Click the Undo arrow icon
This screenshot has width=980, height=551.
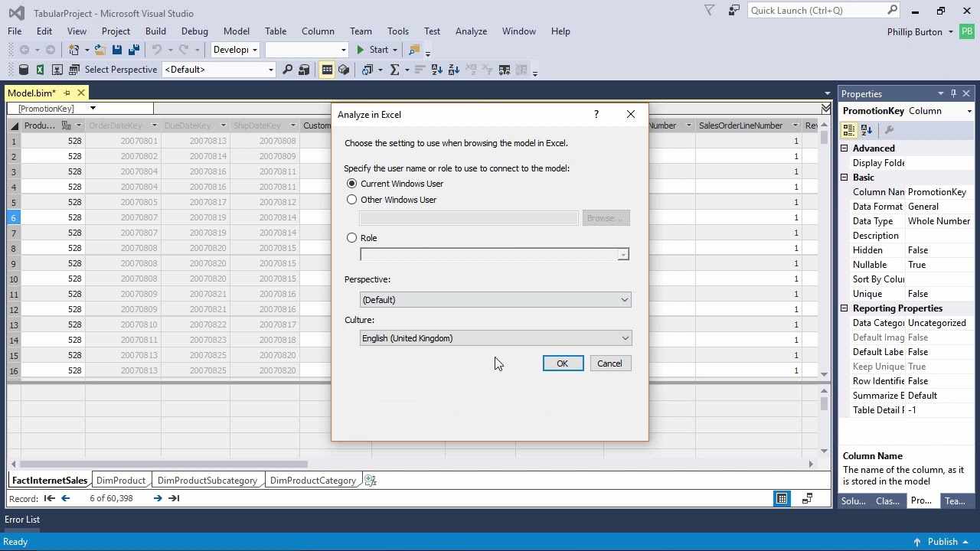[x=156, y=50]
